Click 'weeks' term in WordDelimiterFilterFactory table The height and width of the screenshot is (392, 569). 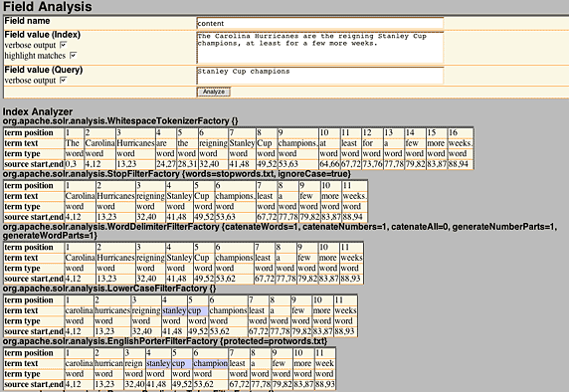tap(351, 258)
